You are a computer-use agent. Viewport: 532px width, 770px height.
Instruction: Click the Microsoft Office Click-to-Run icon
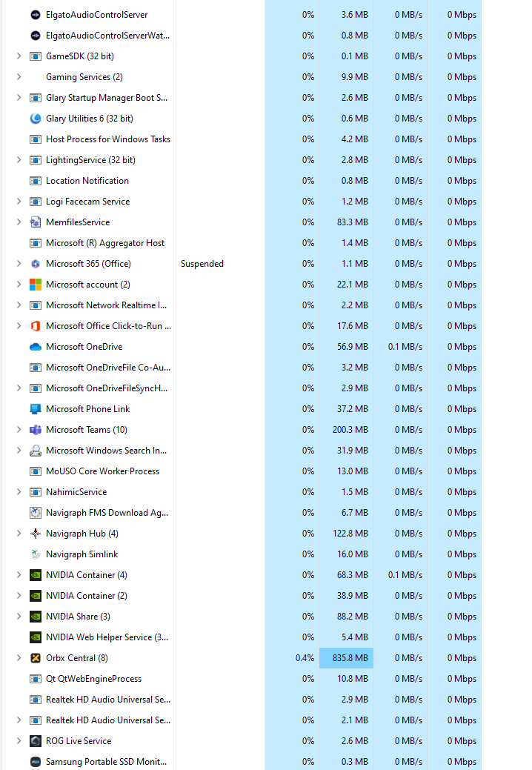(36, 325)
